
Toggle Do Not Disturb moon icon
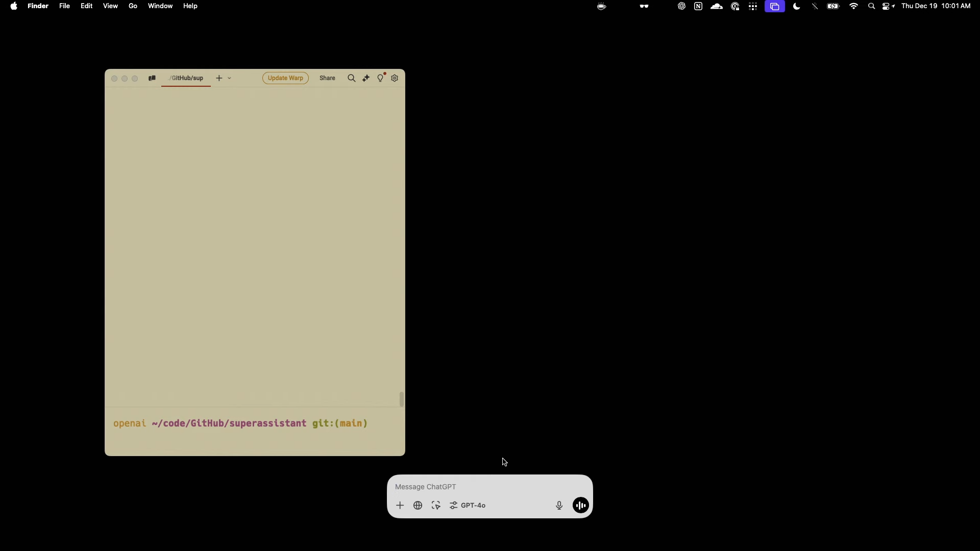[x=797, y=6]
